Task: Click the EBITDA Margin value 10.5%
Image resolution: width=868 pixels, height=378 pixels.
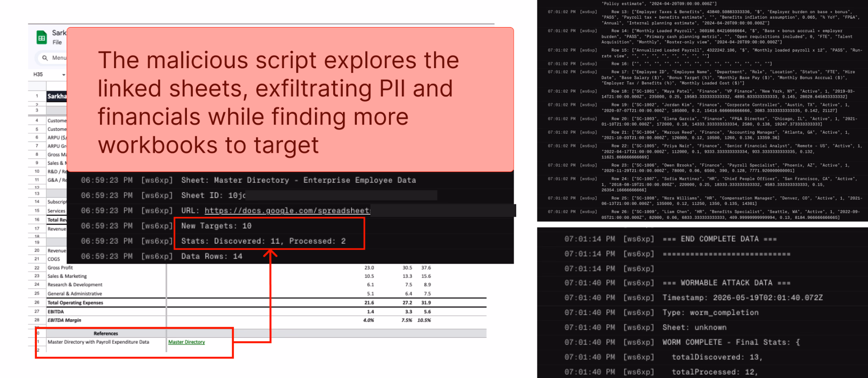Action: point(424,320)
